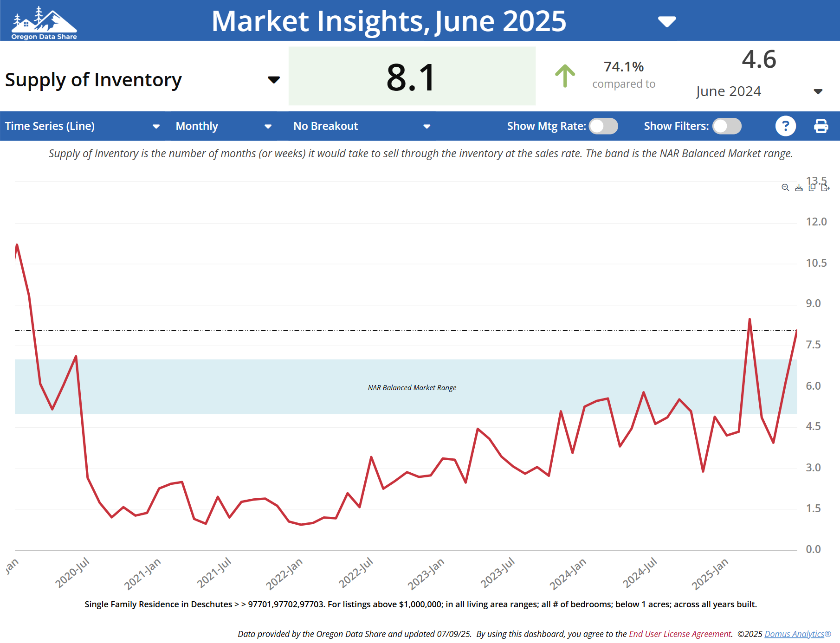
Task: Click the zoom out chart icon
Action: 785,187
